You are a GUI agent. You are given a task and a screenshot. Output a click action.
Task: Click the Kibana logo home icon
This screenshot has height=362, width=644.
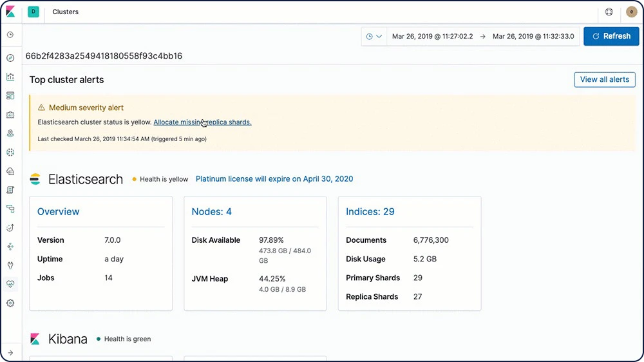point(10,12)
